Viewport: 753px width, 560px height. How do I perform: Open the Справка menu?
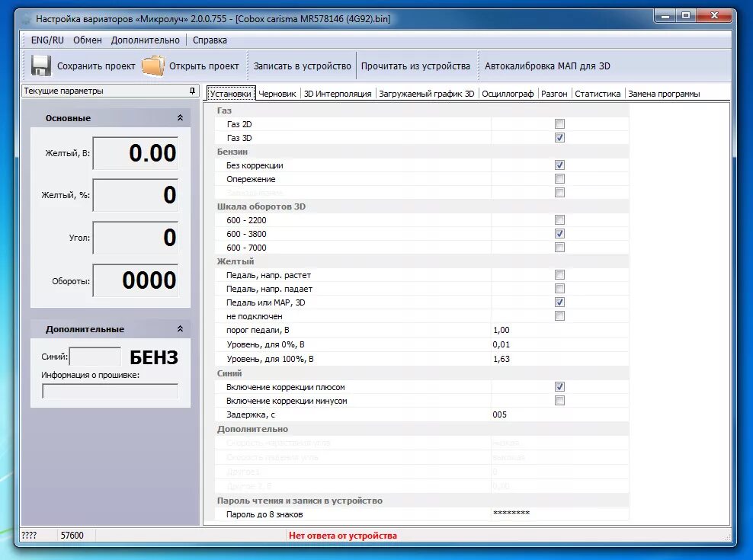[210, 40]
